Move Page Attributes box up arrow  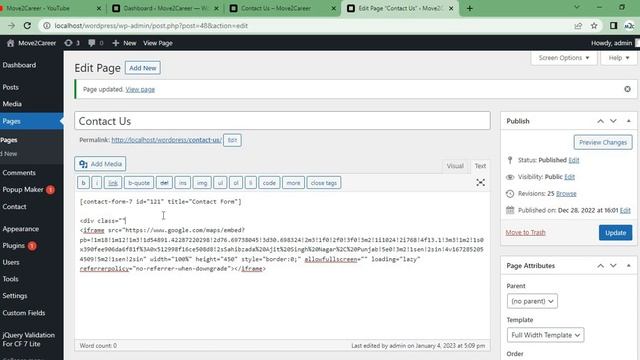click(x=600, y=266)
